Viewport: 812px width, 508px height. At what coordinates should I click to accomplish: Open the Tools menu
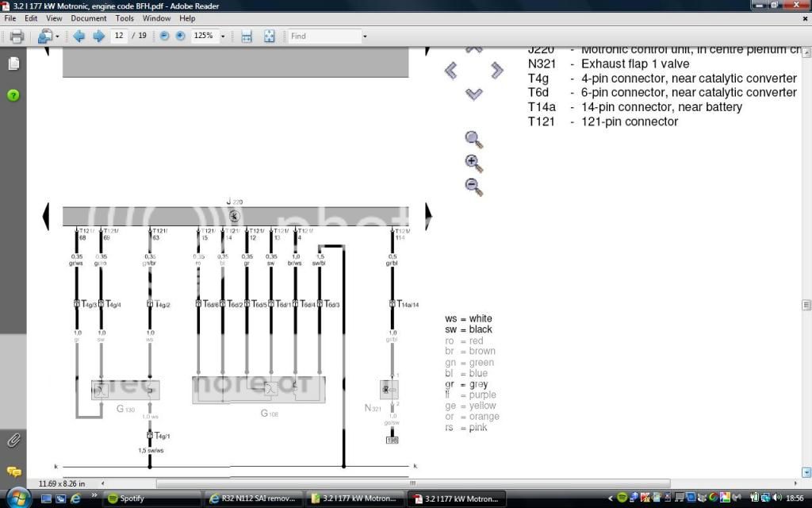(124, 18)
